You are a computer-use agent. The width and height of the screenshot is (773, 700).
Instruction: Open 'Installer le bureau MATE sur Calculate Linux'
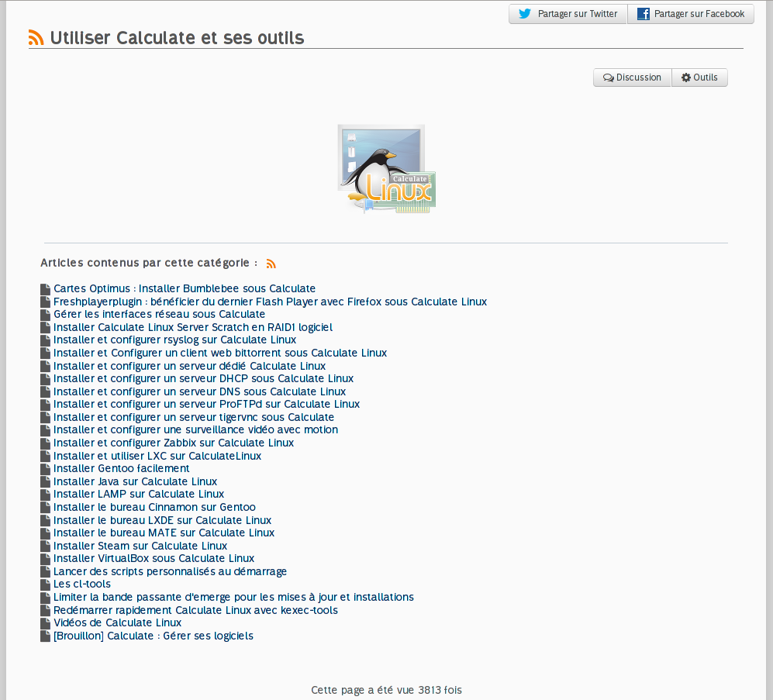pos(164,533)
